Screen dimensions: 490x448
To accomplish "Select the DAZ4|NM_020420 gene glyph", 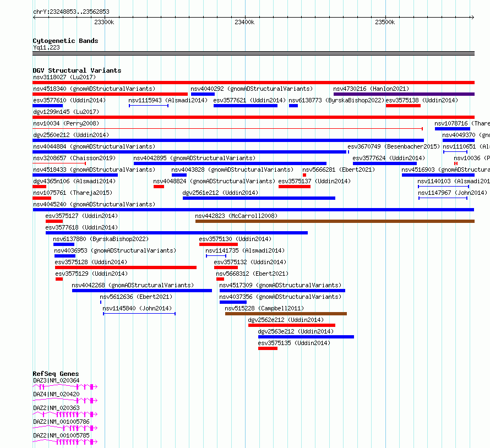I will (65, 401).
